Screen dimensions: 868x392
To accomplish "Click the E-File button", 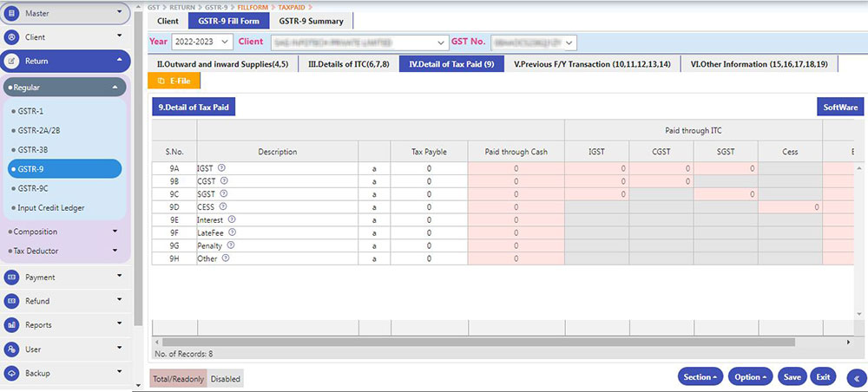I will 174,81.
